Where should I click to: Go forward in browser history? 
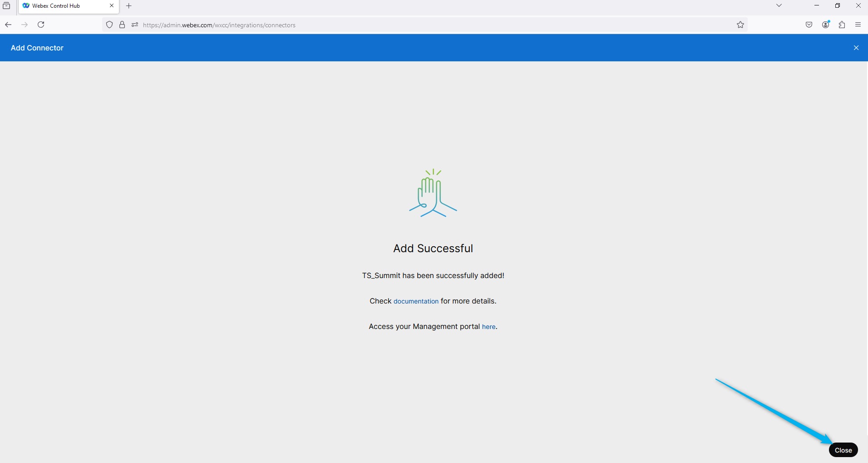click(x=25, y=25)
